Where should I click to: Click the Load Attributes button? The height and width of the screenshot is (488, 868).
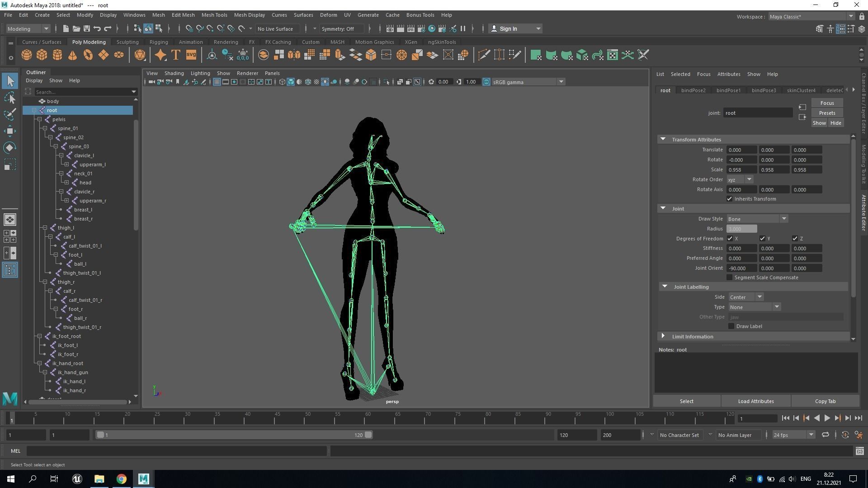click(755, 401)
